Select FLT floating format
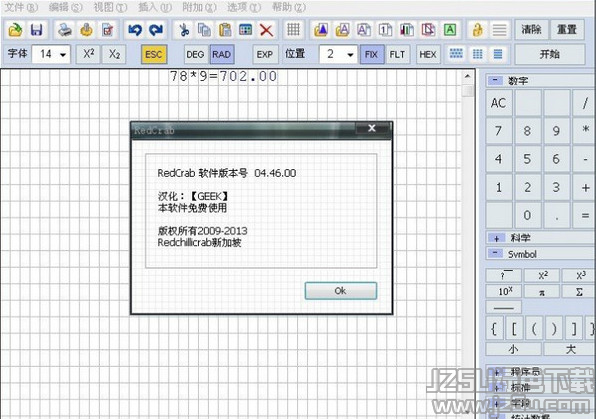This screenshot has height=419, width=596. pos(397,54)
